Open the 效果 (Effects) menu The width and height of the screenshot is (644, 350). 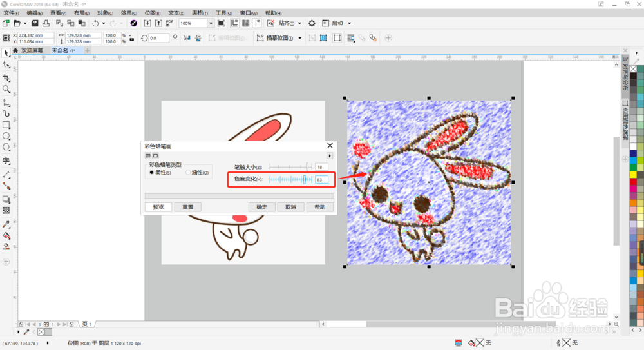click(x=129, y=13)
